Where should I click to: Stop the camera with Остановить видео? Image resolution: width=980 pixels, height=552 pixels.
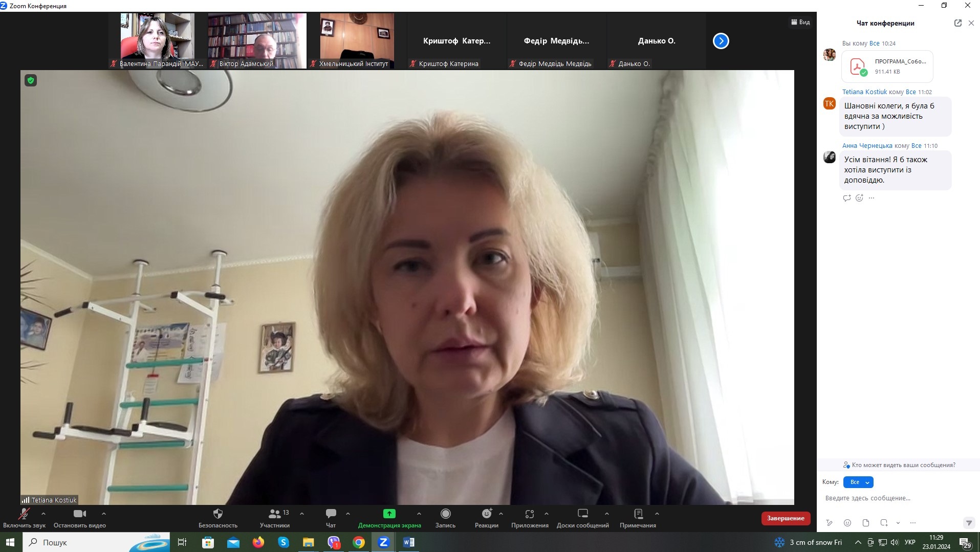pyautogui.click(x=79, y=514)
